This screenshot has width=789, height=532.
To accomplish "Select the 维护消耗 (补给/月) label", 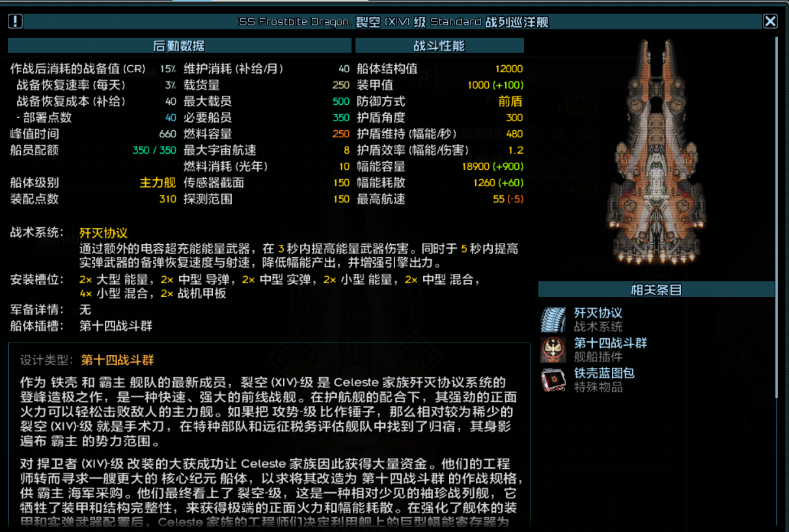I will tap(233, 69).
